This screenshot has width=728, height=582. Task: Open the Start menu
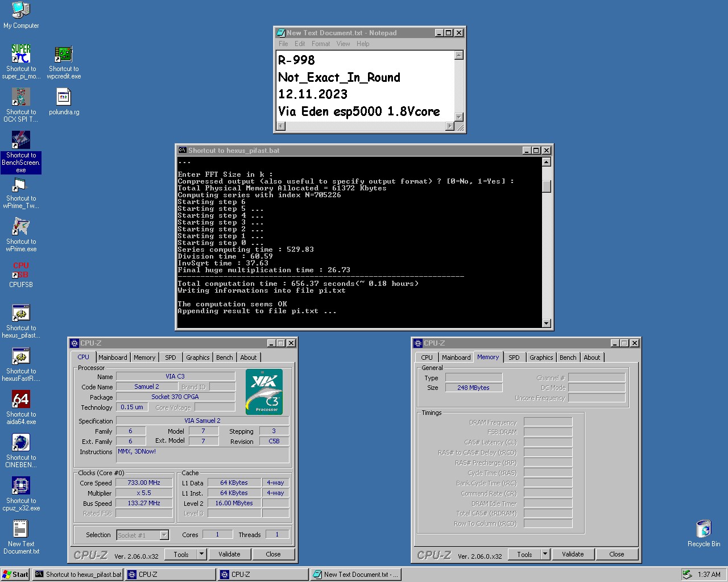click(x=15, y=575)
